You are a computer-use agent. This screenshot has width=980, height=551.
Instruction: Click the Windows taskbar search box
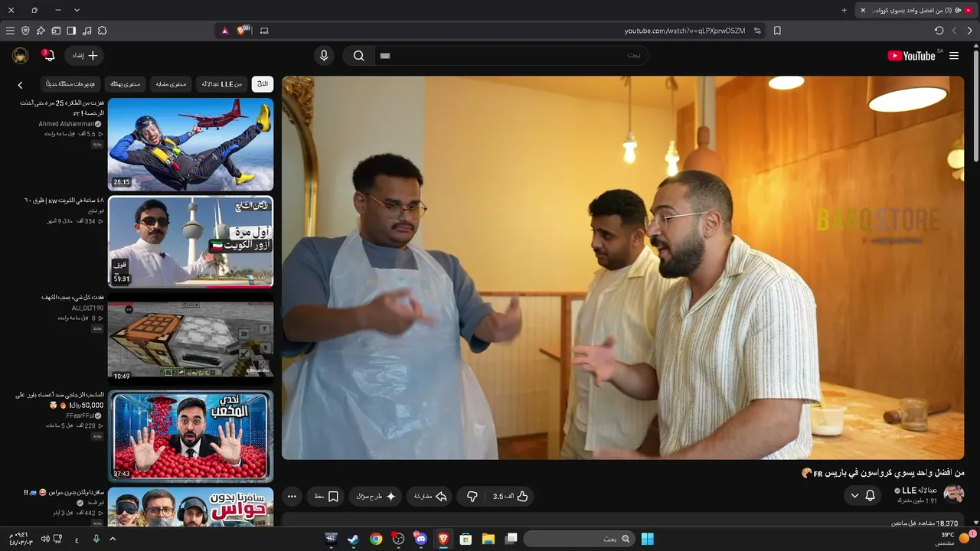pos(580,539)
